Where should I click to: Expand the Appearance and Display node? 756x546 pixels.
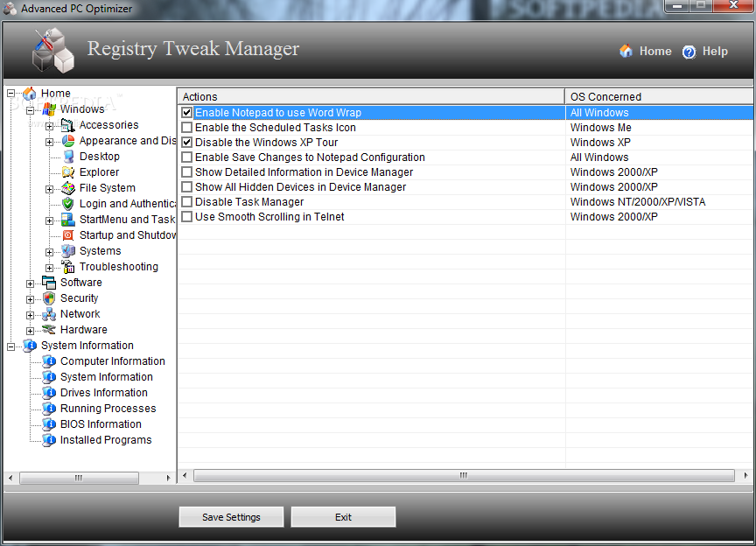coord(49,142)
